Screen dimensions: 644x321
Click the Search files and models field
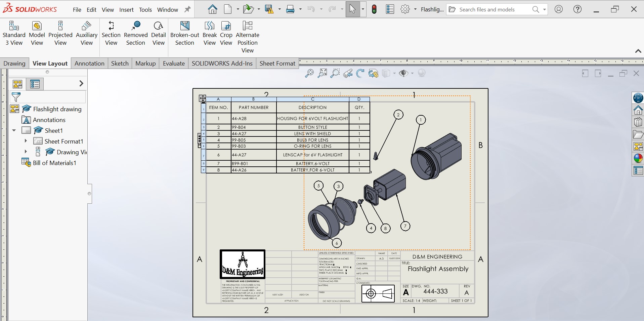coord(487,9)
